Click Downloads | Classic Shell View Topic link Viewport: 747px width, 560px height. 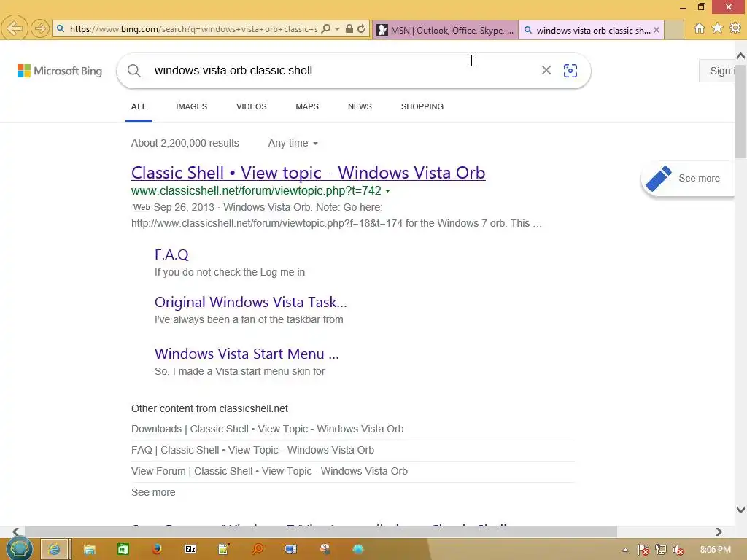coord(267,429)
